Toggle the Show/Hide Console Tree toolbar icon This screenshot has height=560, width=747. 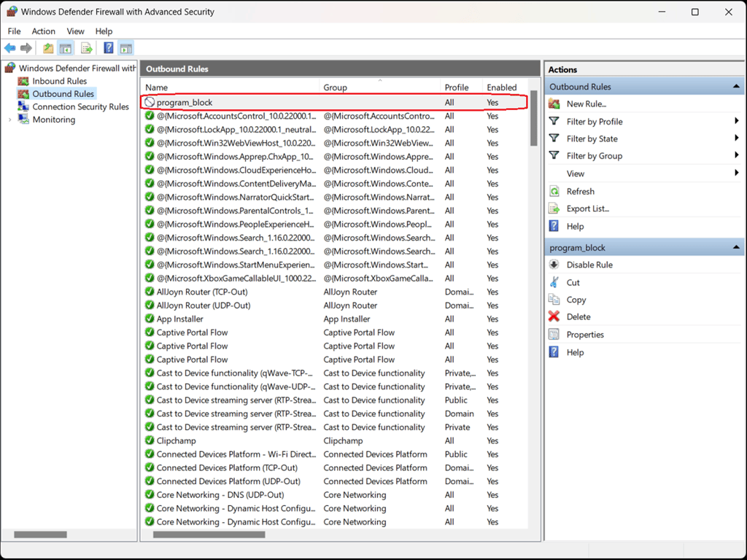point(66,48)
